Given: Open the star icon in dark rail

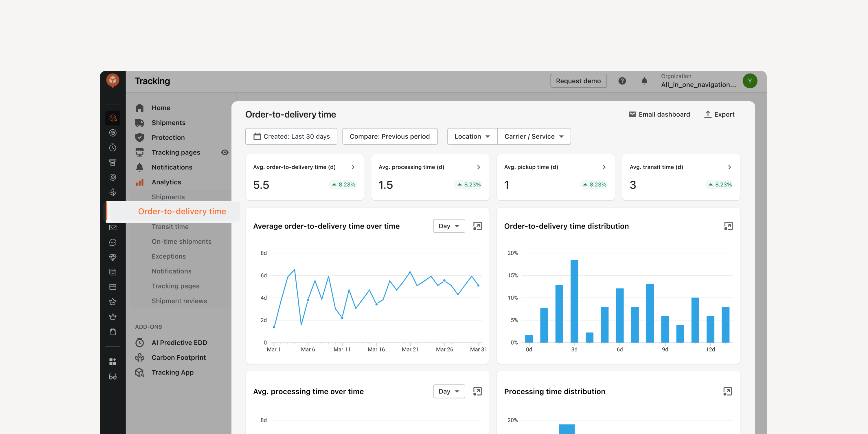Looking at the screenshot, I should click(113, 301).
